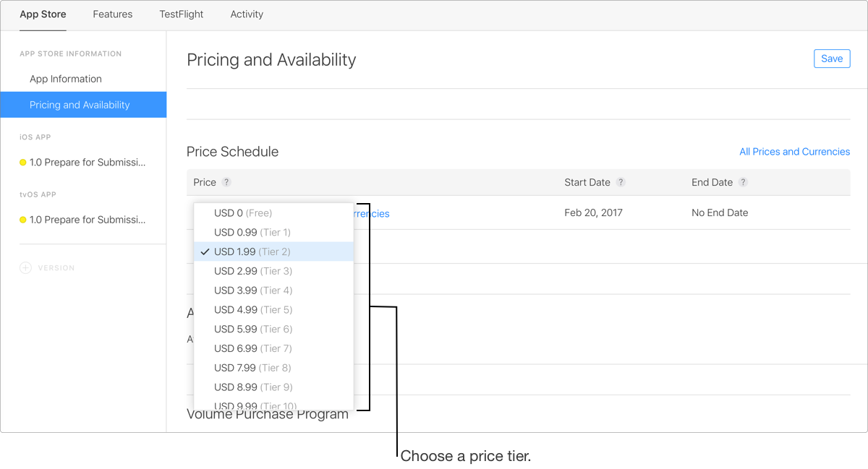This screenshot has width=868, height=469.
Task: Choose USD 0.99 (Tier 1) from list
Action: [x=252, y=233]
